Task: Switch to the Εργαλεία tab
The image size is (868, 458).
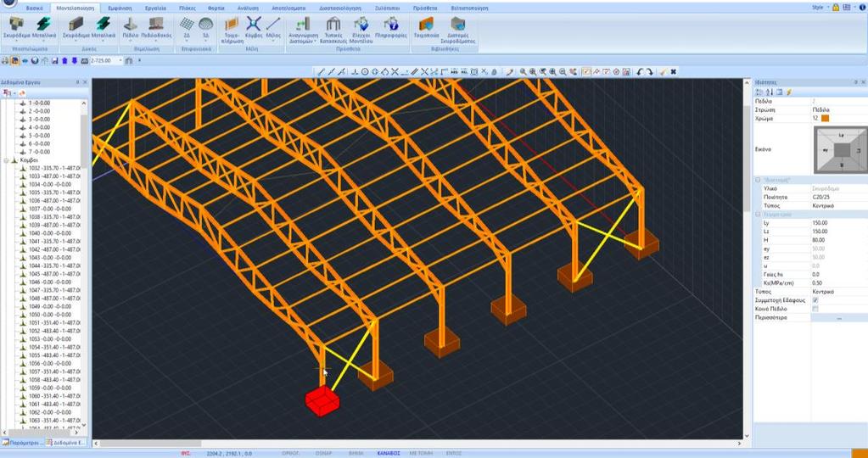Action: pyautogui.click(x=155, y=8)
